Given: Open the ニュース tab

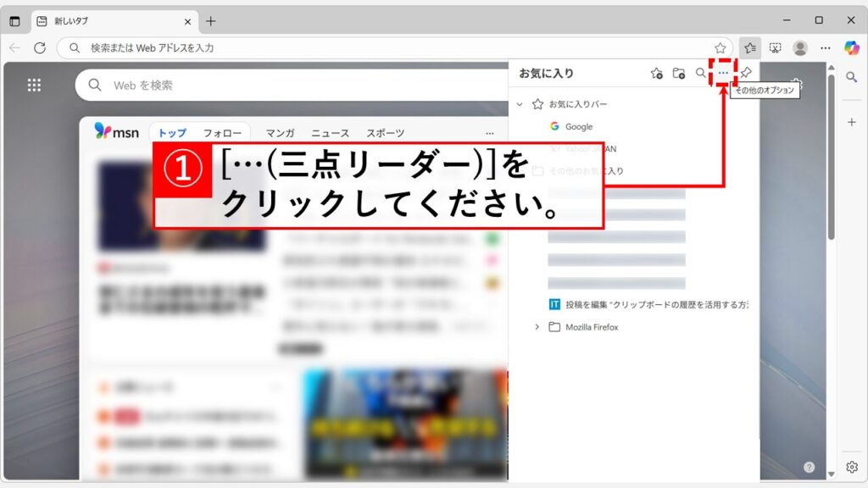Looking at the screenshot, I should pos(330,133).
